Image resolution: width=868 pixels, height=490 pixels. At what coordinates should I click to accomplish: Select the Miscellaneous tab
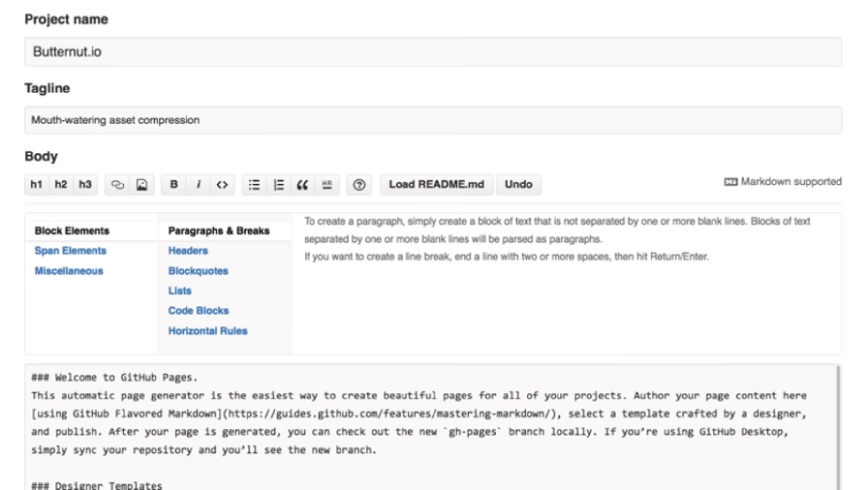69,271
